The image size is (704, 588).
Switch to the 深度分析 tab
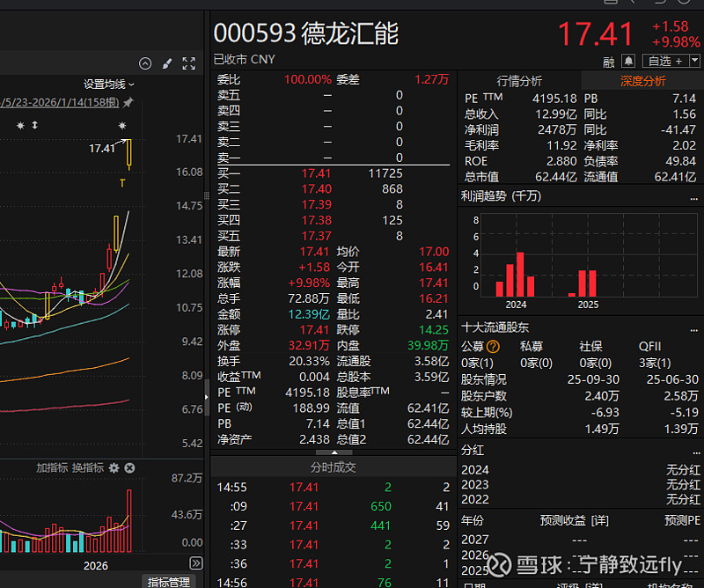click(x=642, y=81)
